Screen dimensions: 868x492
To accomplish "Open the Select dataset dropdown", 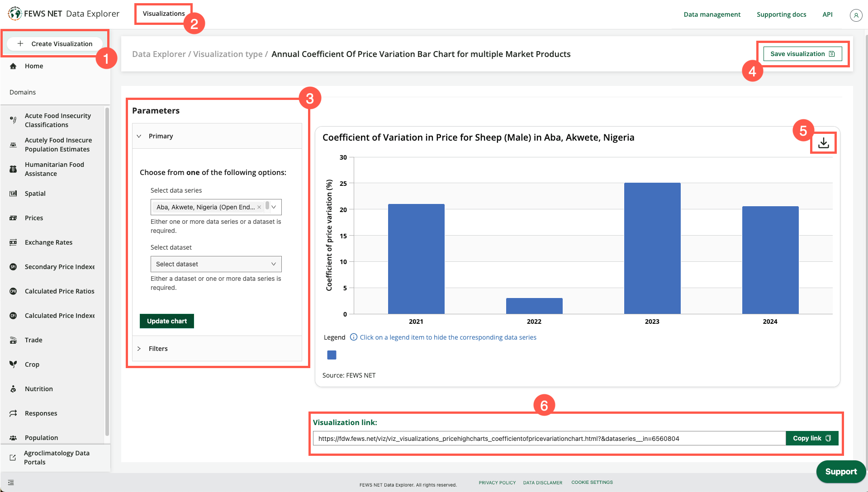I will 216,264.
